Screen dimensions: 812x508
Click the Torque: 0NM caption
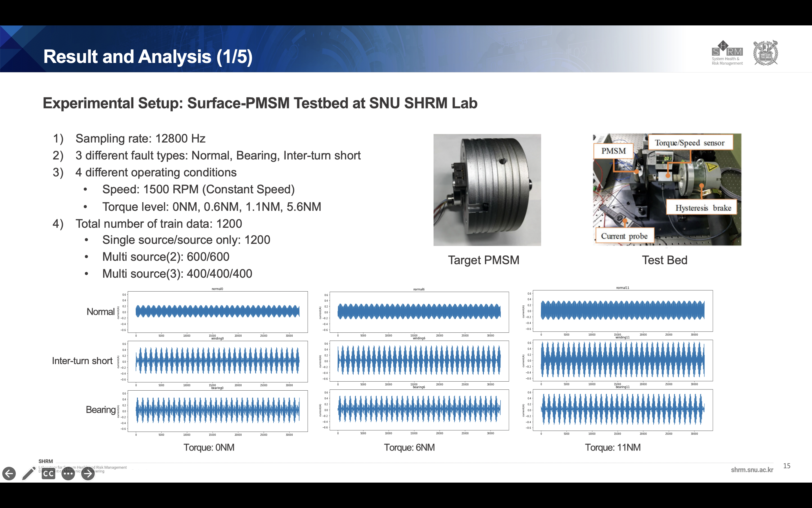(209, 448)
